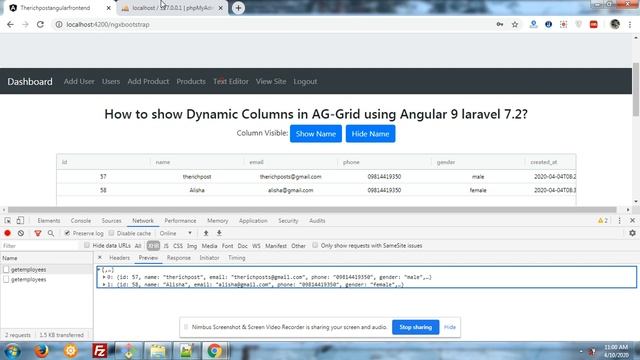Filter network requests by XHR
640x360 pixels.
(x=153, y=246)
